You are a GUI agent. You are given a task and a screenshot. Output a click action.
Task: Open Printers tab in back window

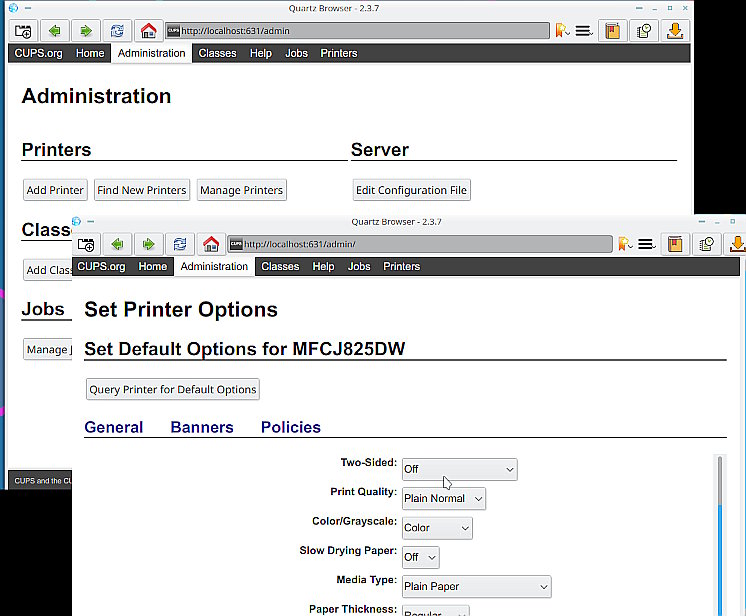click(x=339, y=53)
